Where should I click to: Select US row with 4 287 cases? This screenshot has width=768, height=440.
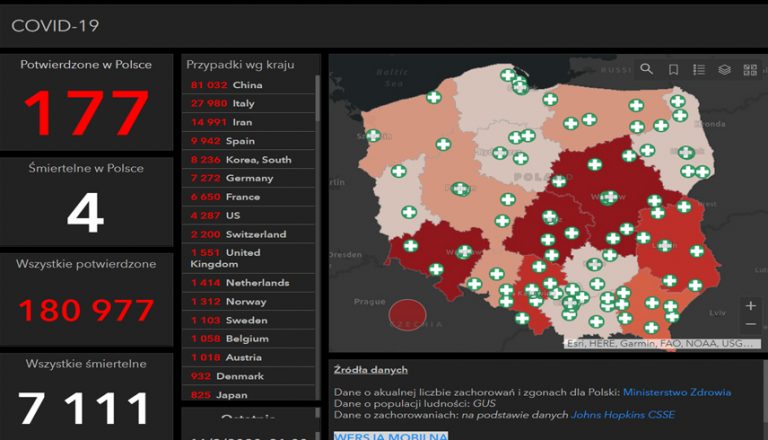click(x=249, y=215)
